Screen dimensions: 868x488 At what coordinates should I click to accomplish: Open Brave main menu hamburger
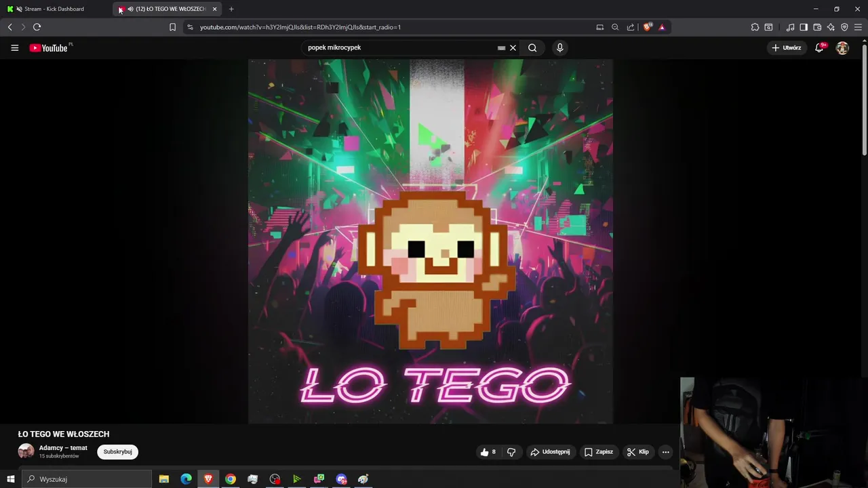(x=858, y=27)
